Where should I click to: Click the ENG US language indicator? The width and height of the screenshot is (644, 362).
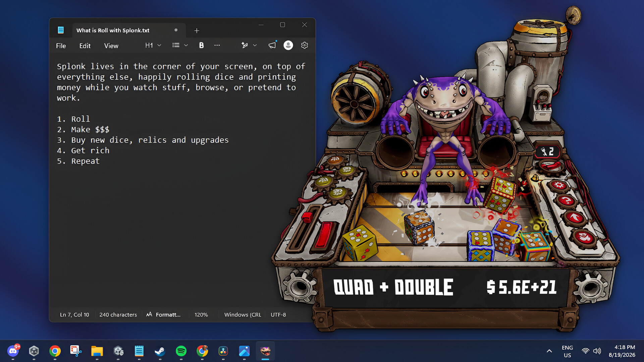[567, 351]
